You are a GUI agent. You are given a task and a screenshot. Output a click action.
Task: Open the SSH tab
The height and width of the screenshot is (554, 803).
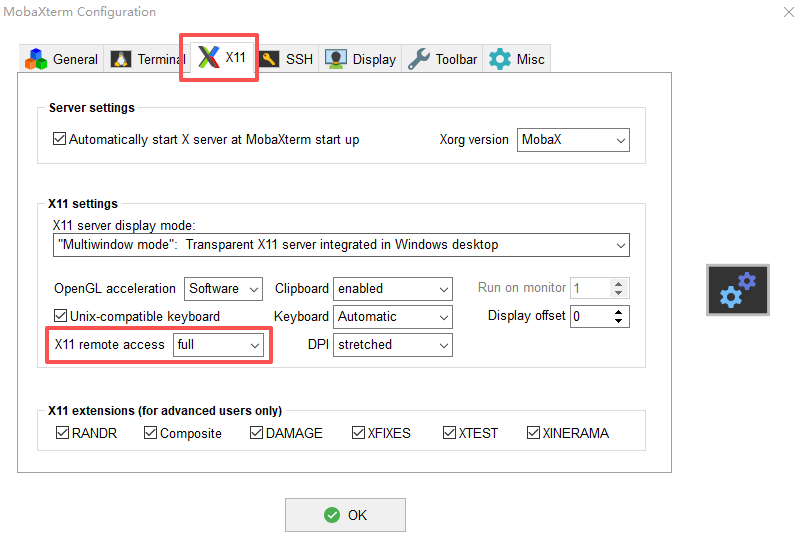click(x=287, y=59)
